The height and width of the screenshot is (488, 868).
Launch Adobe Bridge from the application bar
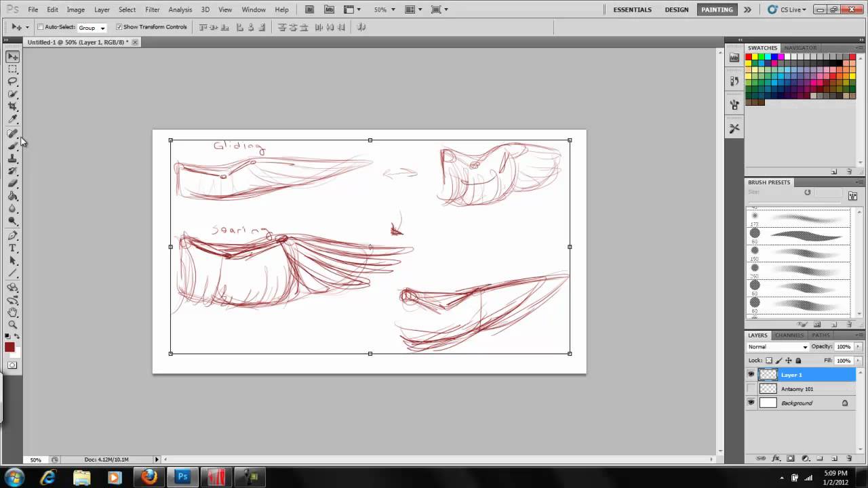(x=310, y=9)
